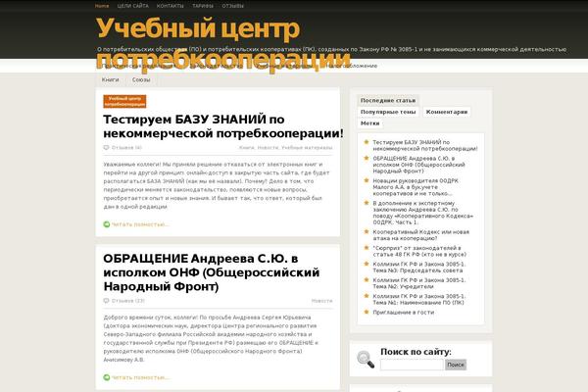Click the magnifying glass search icon
Screen dimensions: 588x392
[366, 360]
